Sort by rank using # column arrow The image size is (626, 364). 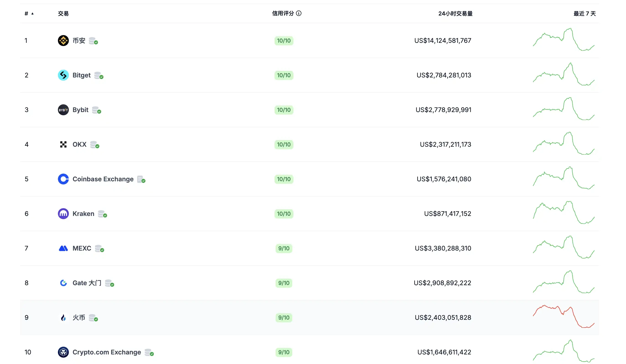(x=32, y=14)
